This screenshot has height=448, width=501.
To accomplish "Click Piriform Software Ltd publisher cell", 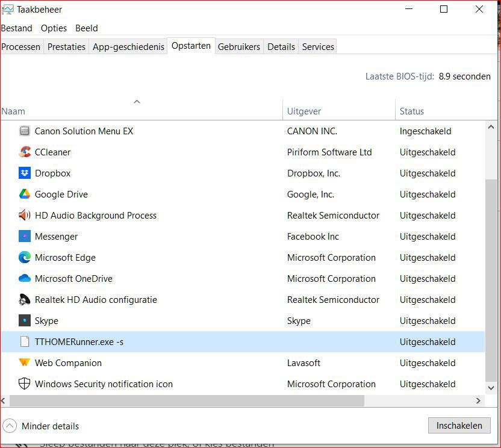I will point(329,152).
